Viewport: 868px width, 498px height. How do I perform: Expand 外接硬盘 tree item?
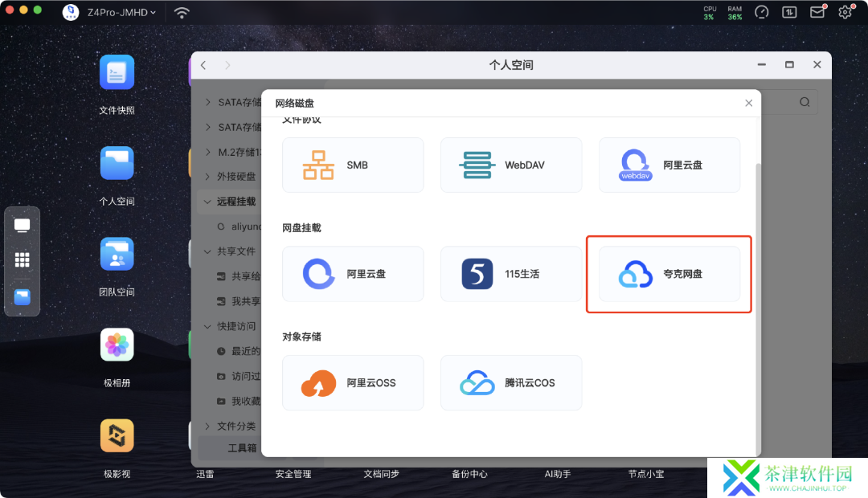[x=207, y=177]
